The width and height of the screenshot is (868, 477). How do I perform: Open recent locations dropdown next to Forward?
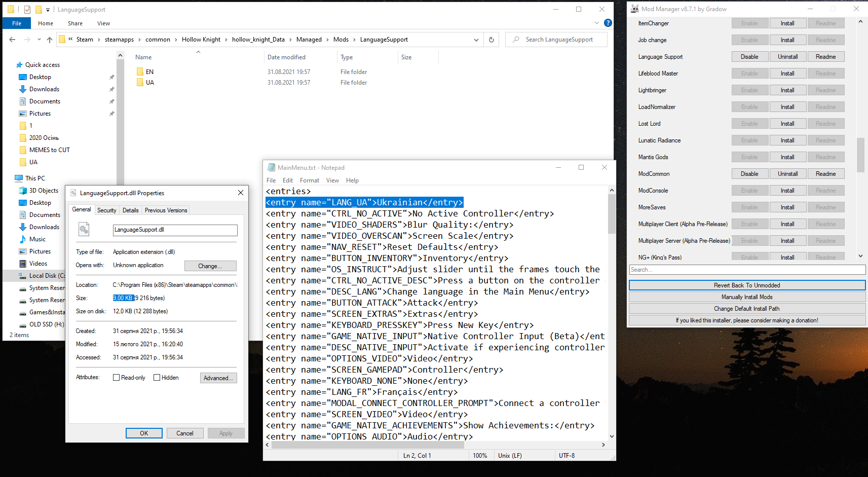coord(39,40)
